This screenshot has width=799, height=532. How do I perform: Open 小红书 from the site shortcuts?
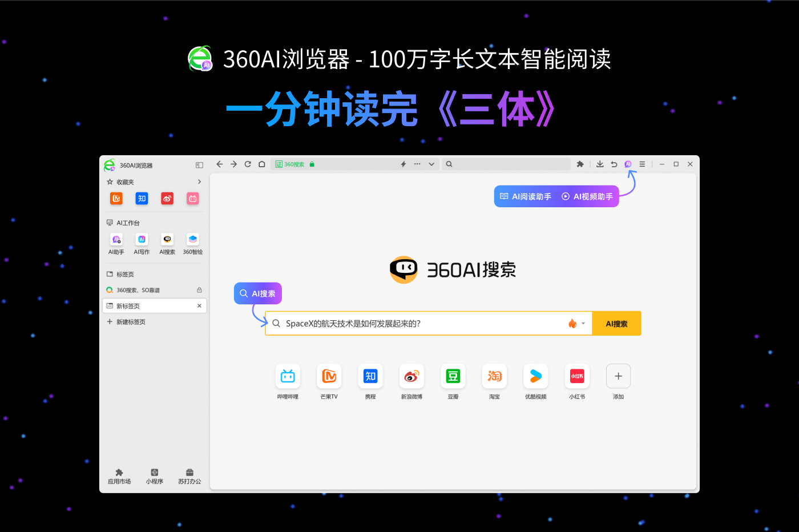[x=577, y=376]
